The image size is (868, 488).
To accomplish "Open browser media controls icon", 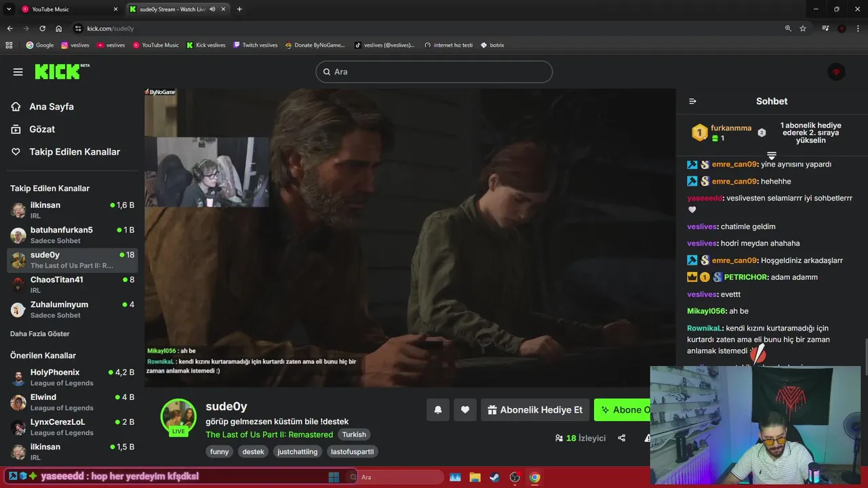I will coord(825,28).
